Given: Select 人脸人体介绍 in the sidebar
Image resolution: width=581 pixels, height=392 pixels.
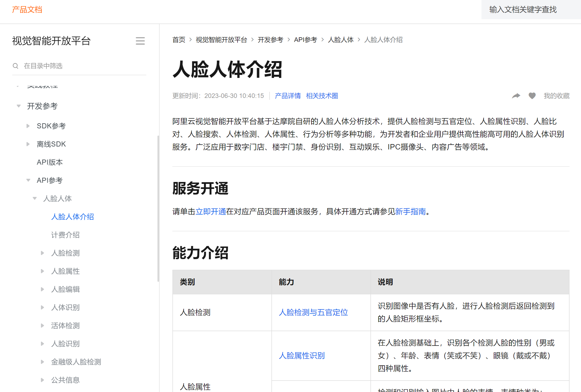Looking at the screenshot, I should coord(73,217).
